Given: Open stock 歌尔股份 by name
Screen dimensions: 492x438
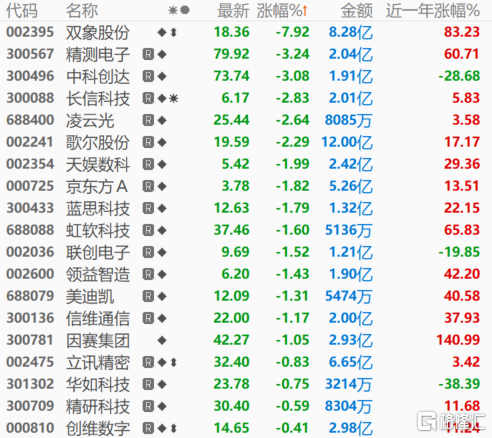Looking at the screenshot, I should tap(98, 142).
